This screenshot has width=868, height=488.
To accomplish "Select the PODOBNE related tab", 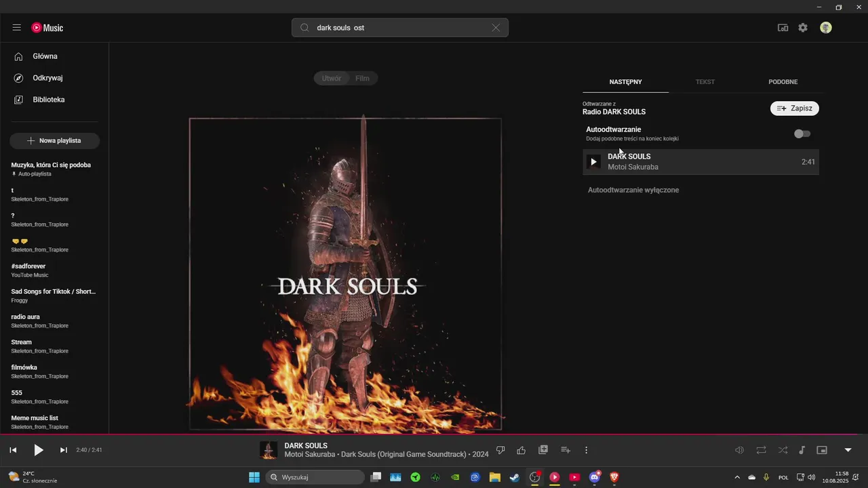I will point(783,82).
